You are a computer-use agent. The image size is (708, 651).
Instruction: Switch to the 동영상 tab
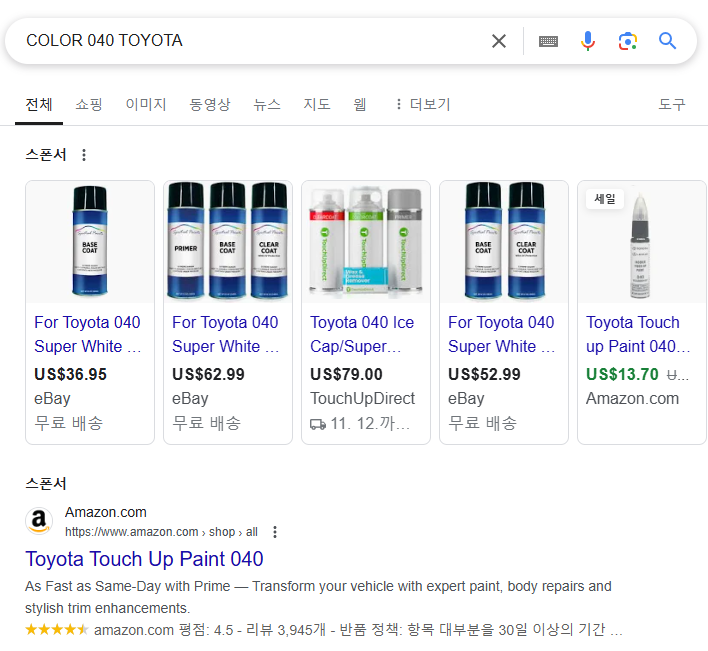point(210,105)
